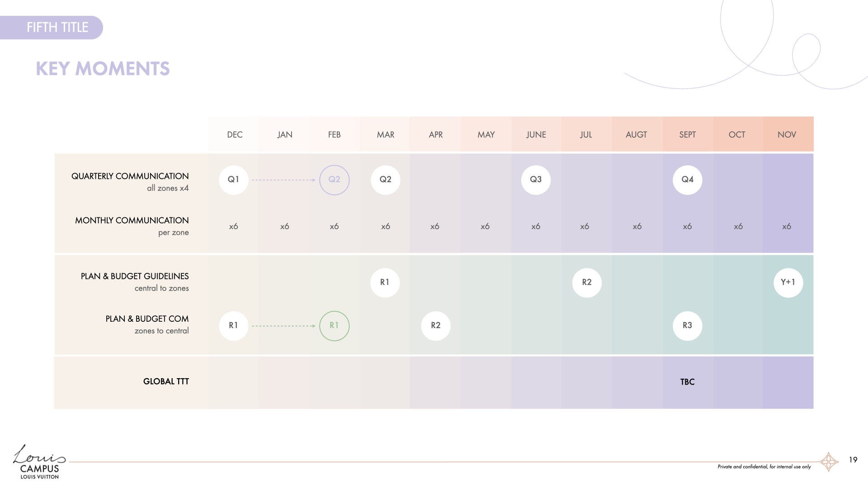Click the Y+1 circle under Nov
868x488 pixels.
[x=788, y=282]
